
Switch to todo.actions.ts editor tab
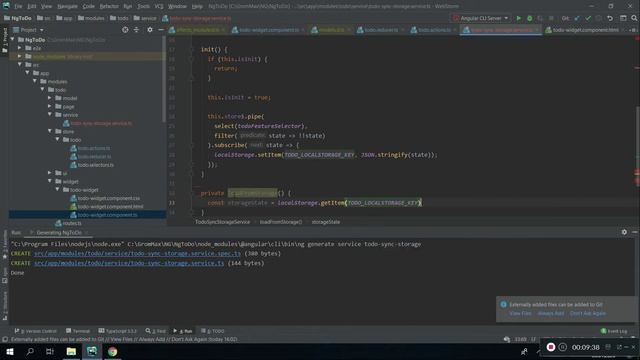pos(433,30)
